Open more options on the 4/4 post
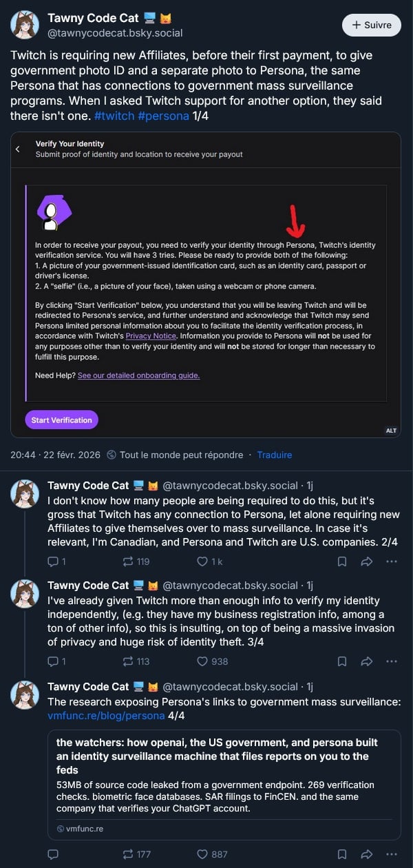Viewport: 413px width, 868px height. [x=392, y=854]
